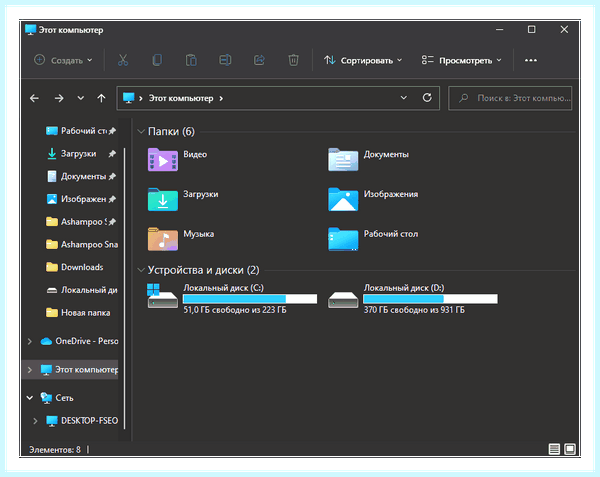Open the Загрузки folder in main pane

(183, 199)
